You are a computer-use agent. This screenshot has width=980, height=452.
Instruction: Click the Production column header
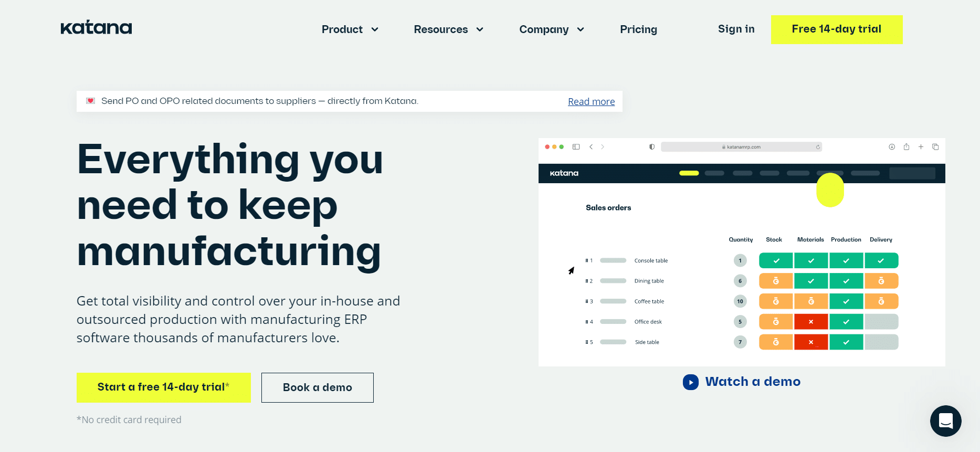pyautogui.click(x=846, y=239)
